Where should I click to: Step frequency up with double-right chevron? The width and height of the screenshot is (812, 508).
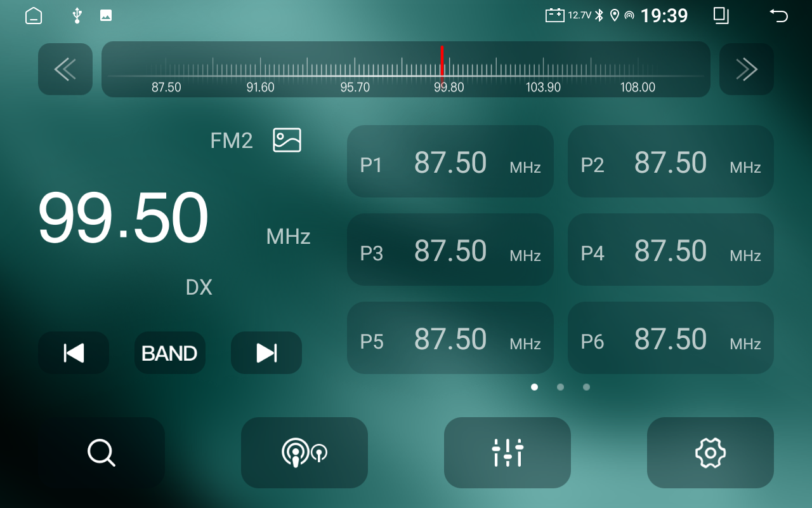pyautogui.click(x=747, y=69)
